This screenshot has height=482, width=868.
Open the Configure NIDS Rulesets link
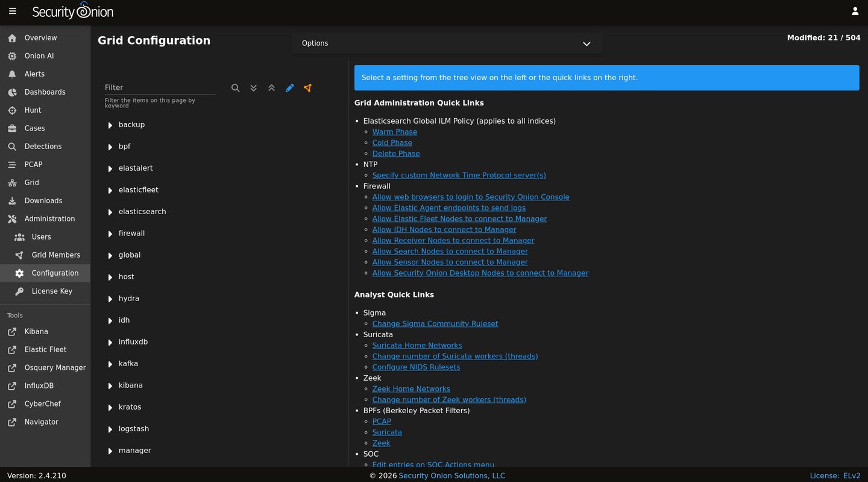[x=416, y=367]
